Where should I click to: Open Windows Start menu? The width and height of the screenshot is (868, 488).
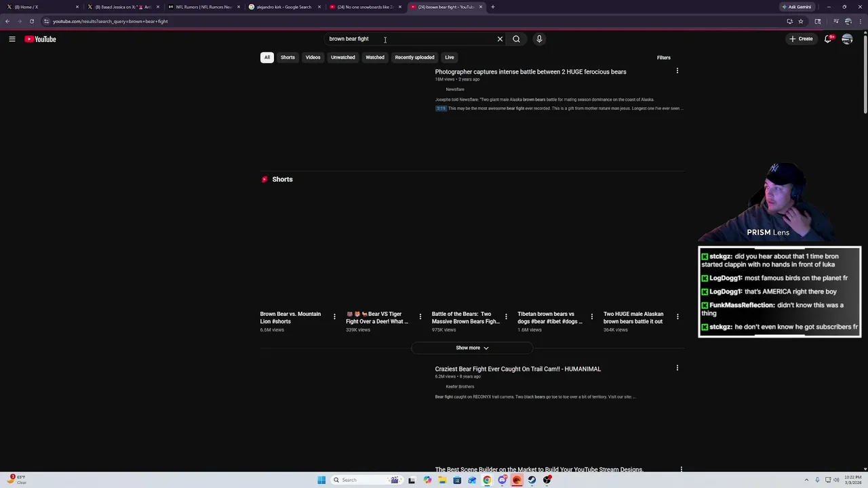tap(321, 480)
